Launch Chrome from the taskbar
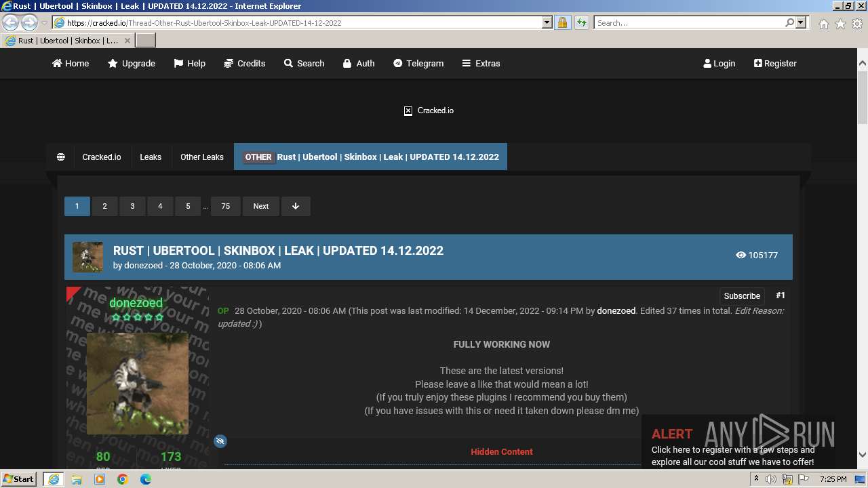 click(123, 479)
